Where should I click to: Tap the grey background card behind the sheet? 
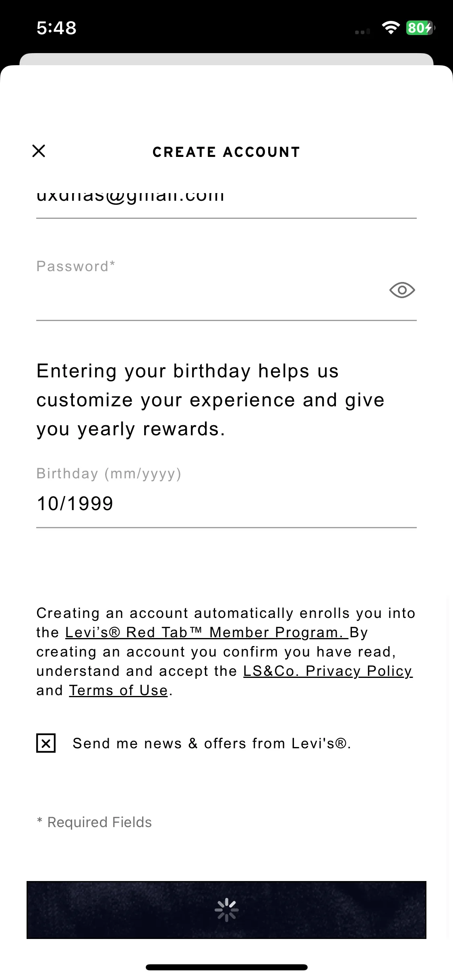pos(226,59)
